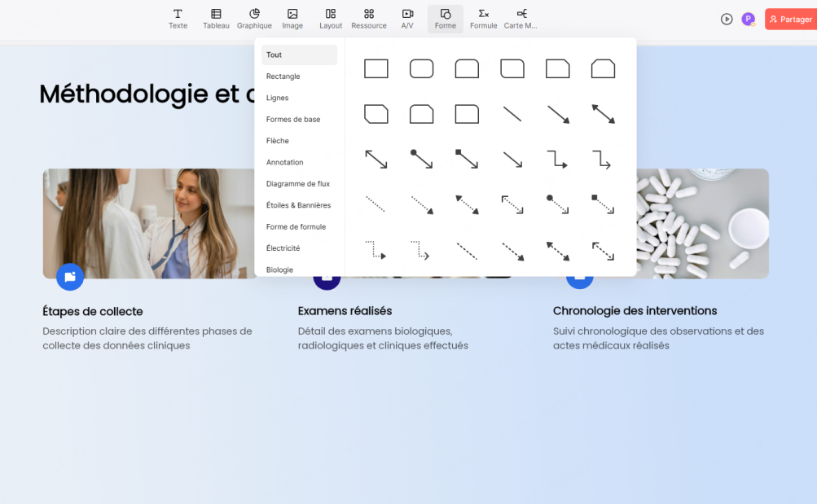Choose the rounded rectangle shape

click(421, 68)
